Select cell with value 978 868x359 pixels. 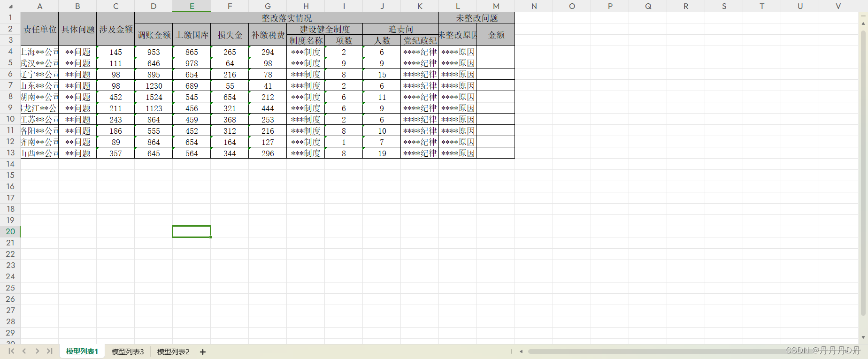pos(192,63)
